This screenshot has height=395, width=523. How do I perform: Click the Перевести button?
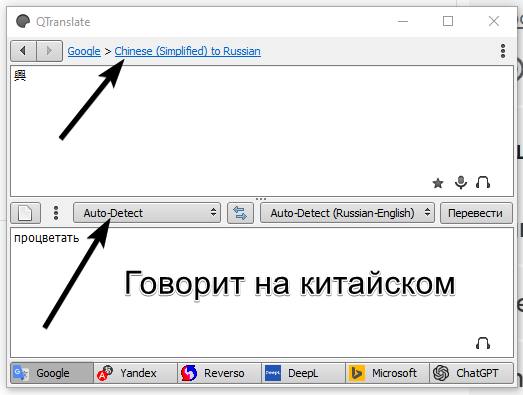pyautogui.click(x=476, y=213)
